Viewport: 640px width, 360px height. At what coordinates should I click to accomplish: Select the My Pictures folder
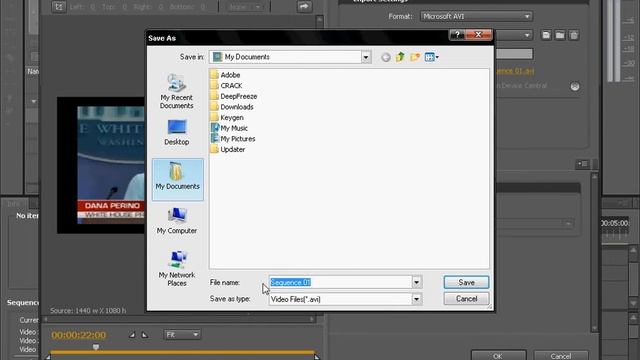click(x=233, y=139)
